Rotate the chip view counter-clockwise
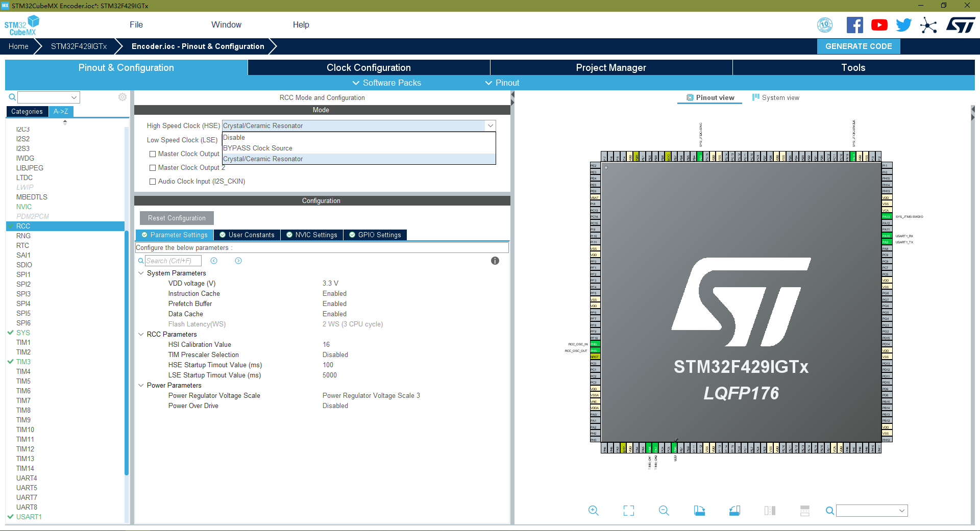The width and height of the screenshot is (980, 531). pos(735,510)
